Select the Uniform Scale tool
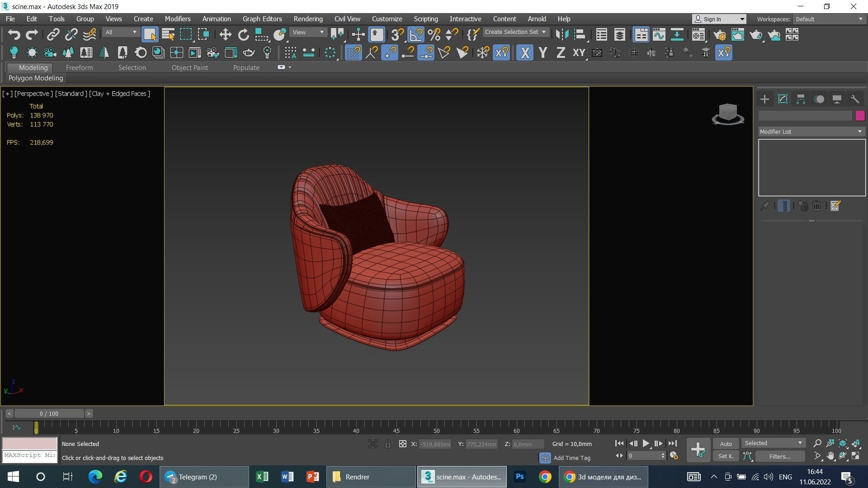Viewport: 868px width, 488px height. (261, 35)
